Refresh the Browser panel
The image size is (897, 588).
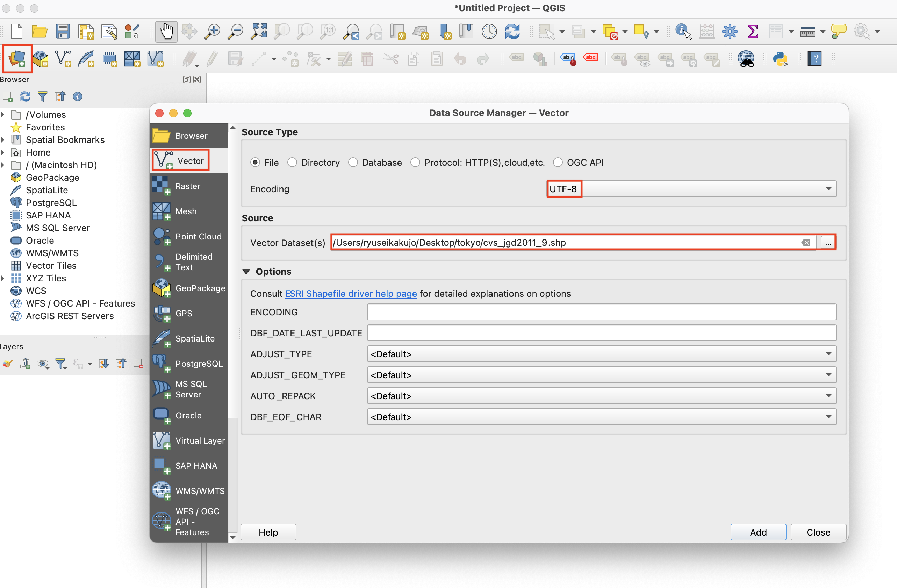tap(25, 96)
